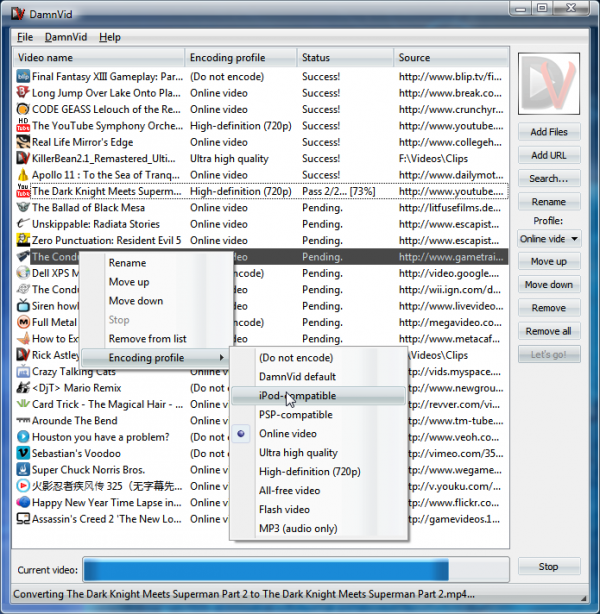Open the DamnVid menu in the menu bar

(x=66, y=37)
